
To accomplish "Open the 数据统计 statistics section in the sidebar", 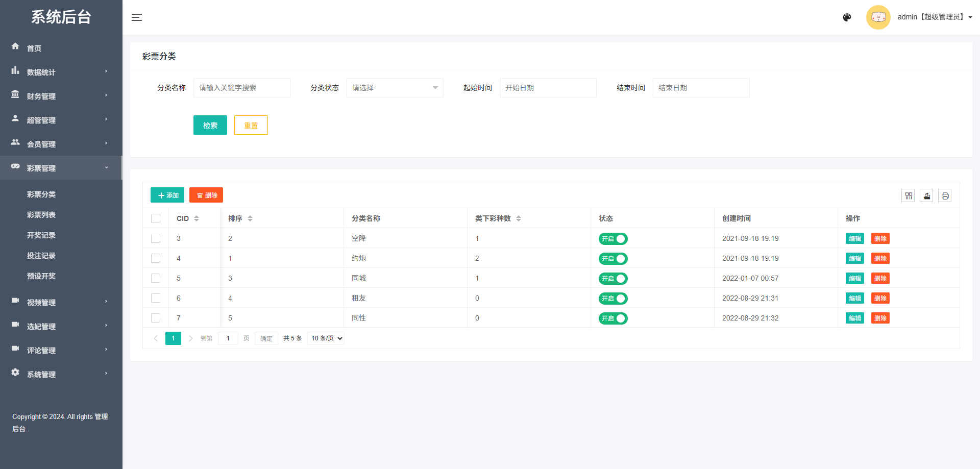I will pyautogui.click(x=41, y=71).
